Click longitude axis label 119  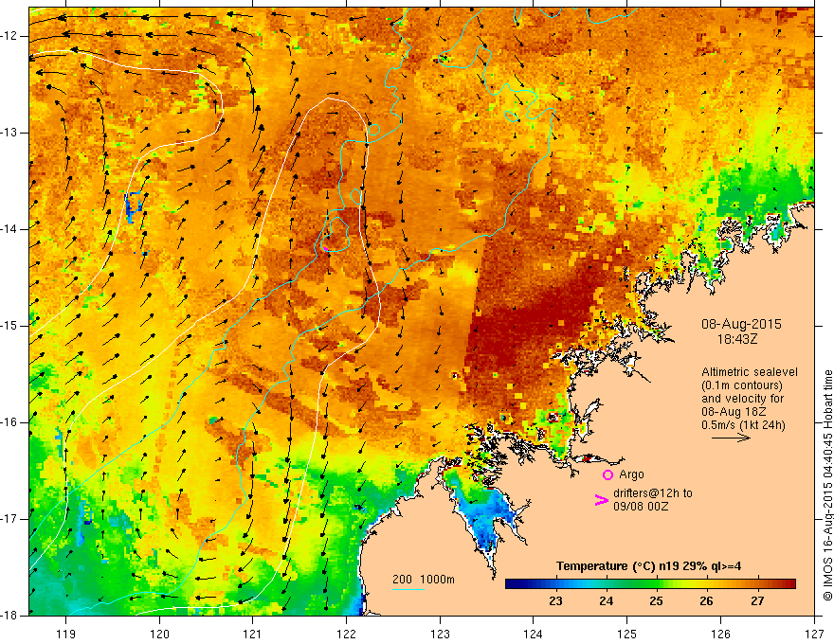66,634
